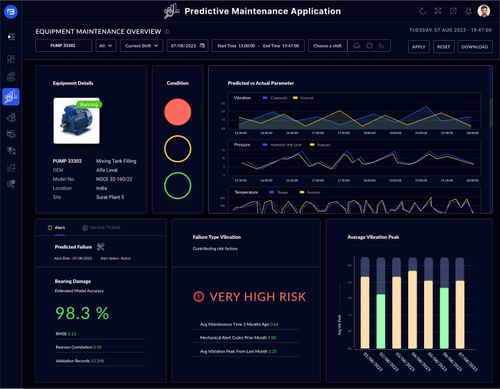The width and height of the screenshot is (500, 389).
Task: Switch to the Service Tickets tab
Action: [101, 228]
